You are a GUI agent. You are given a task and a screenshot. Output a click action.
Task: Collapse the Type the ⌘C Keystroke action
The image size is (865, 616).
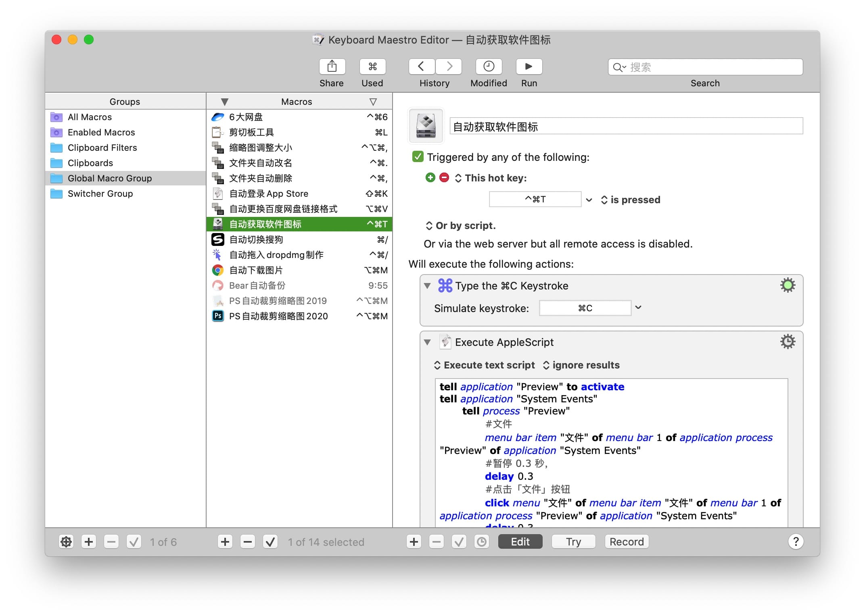coord(427,286)
